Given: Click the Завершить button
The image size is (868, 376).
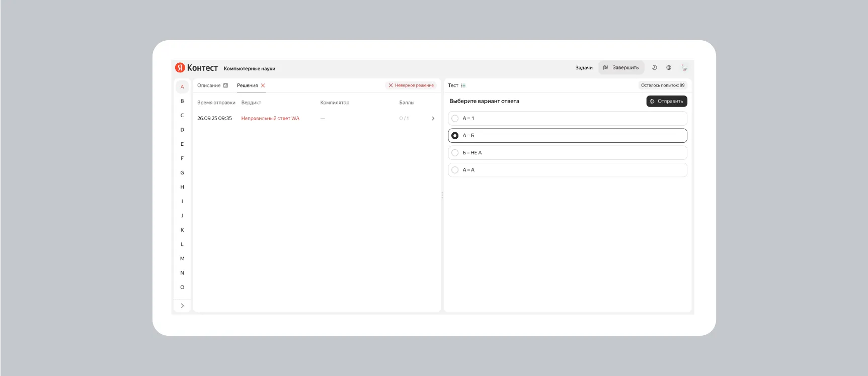Looking at the screenshot, I should (621, 68).
